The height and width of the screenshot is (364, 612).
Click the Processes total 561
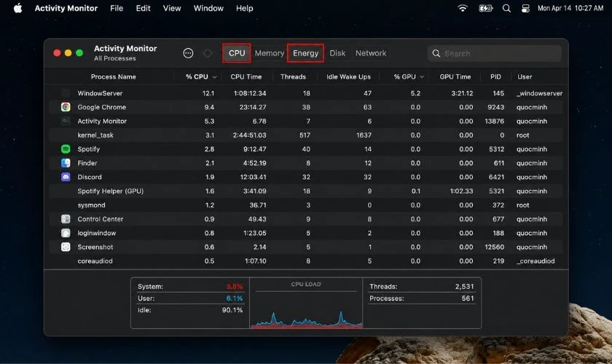coord(468,298)
